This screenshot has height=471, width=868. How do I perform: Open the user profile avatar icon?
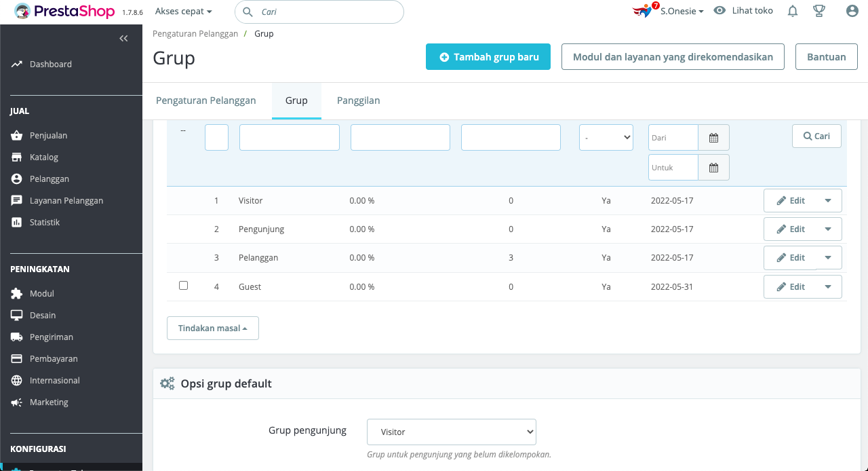coord(852,11)
